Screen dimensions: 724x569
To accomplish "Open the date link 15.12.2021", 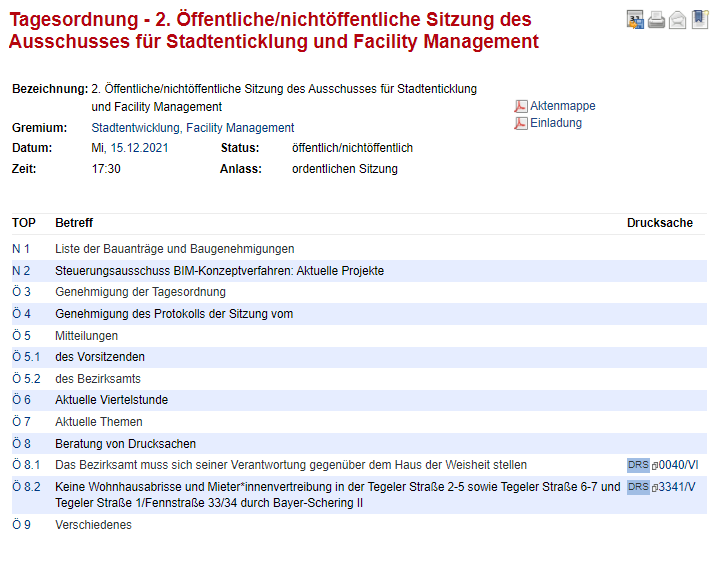I will 139,148.
